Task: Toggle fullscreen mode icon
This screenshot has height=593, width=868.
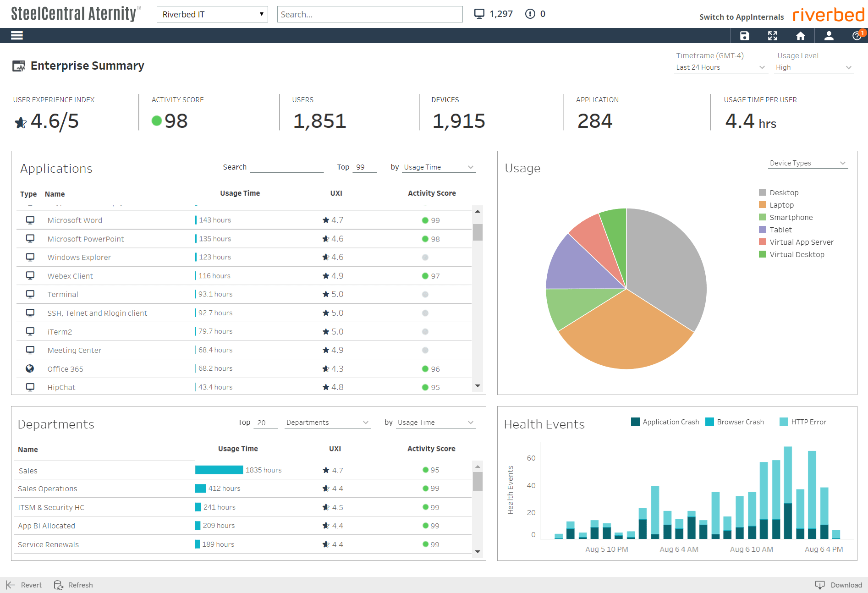Action: click(x=773, y=36)
